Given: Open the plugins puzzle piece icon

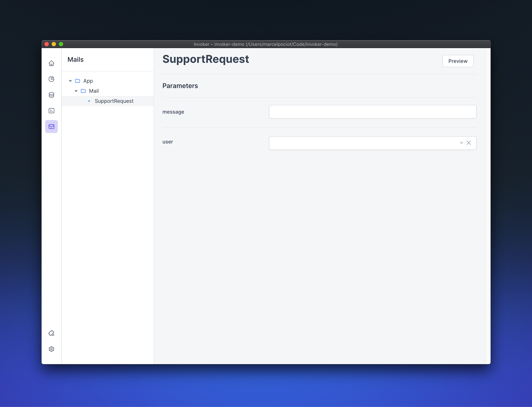Looking at the screenshot, I should pyautogui.click(x=51, y=333).
